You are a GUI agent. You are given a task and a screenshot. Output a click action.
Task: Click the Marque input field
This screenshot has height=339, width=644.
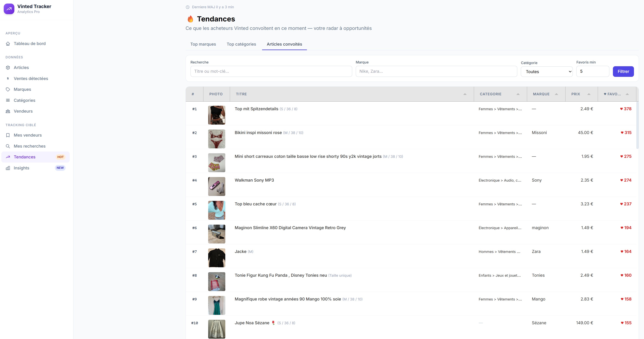click(436, 71)
